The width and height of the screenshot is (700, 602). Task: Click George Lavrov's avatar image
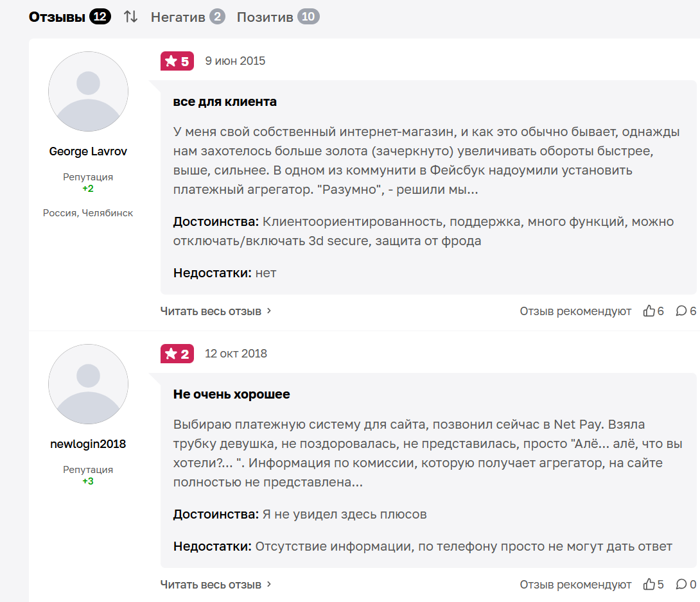[x=88, y=92]
